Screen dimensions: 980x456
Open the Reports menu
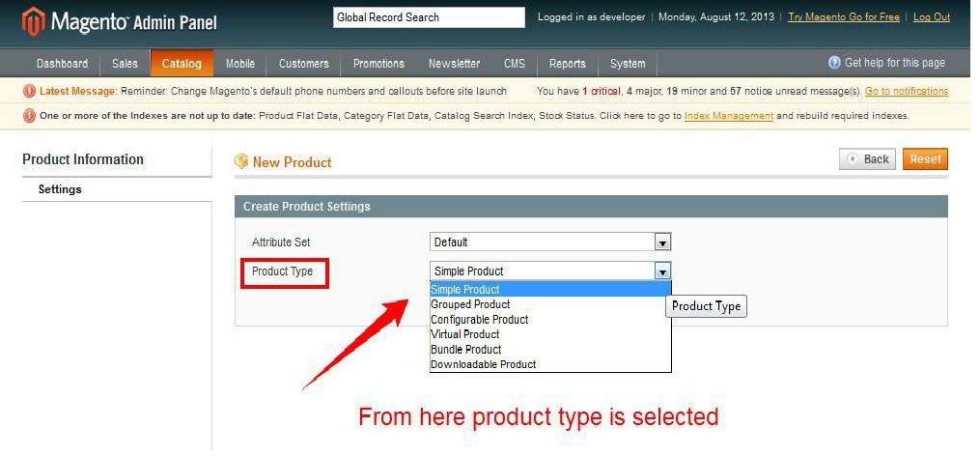pos(568,63)
